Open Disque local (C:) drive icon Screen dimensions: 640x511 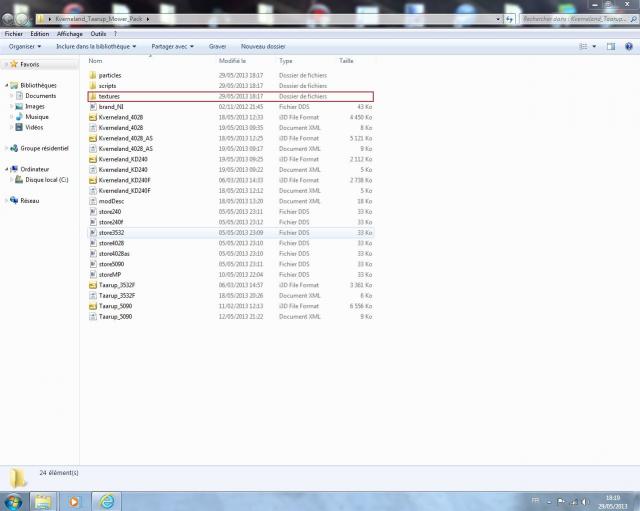(19, 180)
